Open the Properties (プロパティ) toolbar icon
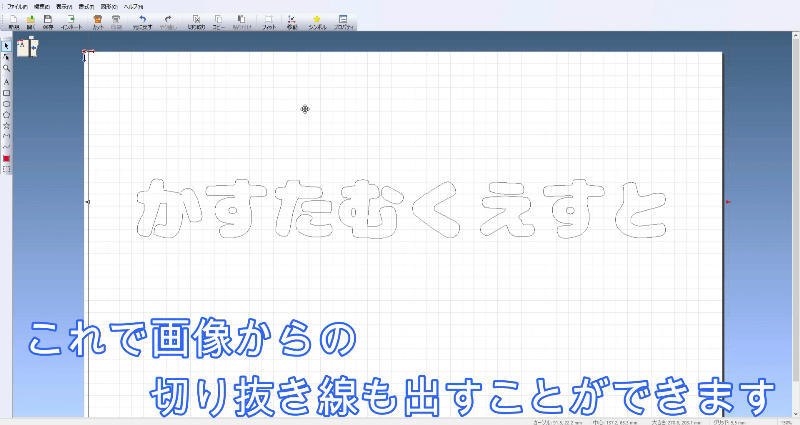Viewport: 800px width, 425px height. (x=343, y=22)
